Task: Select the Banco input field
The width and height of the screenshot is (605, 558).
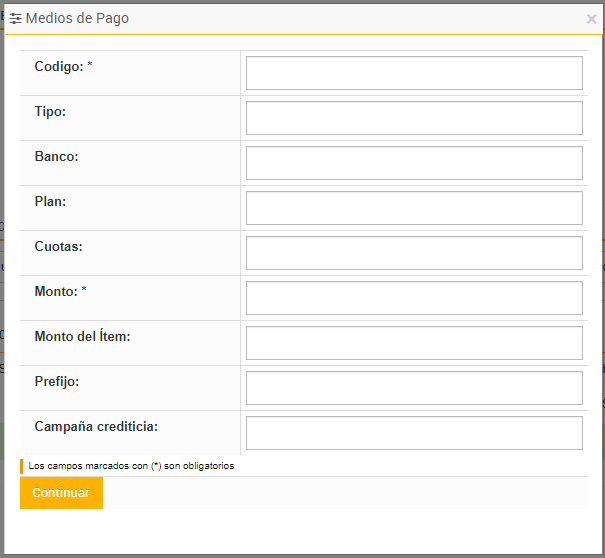Action: click(x=414, y=163)
